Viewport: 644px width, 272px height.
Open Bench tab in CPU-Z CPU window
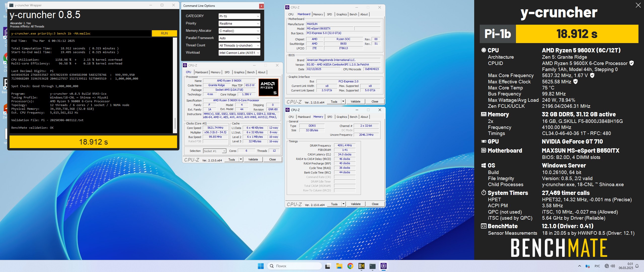(251, 72)
